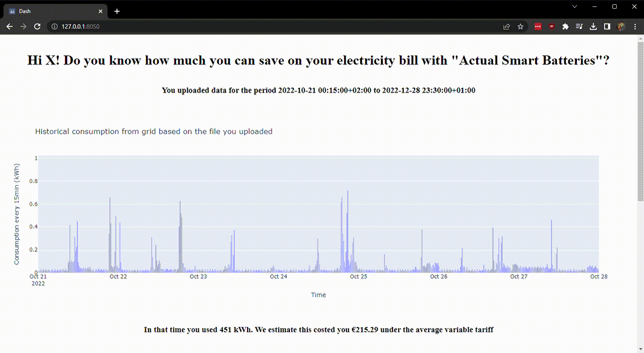Open the Chrome profile avatar
The width and height of the screenshot is (644, 353).
tap(621, 26)
